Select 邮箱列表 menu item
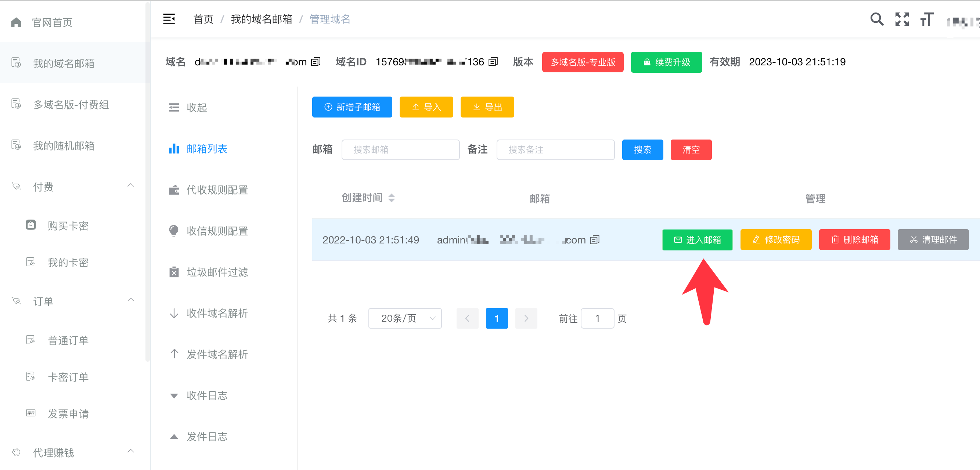The width and height of the screenshot is (980, 470). coord(207,149)
